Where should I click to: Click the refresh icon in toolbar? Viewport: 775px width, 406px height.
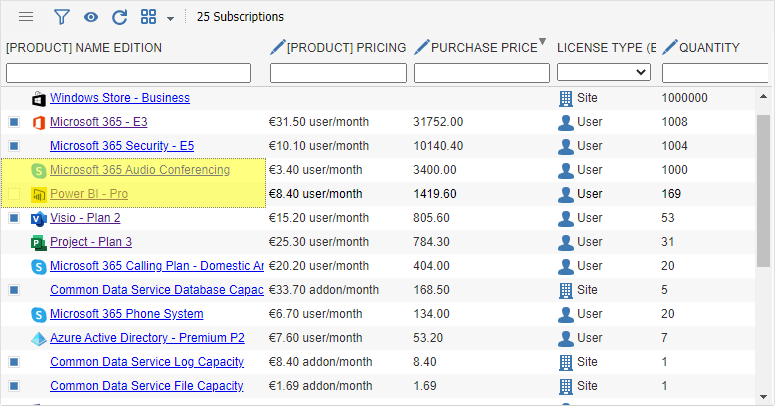(x=120, y=17)
